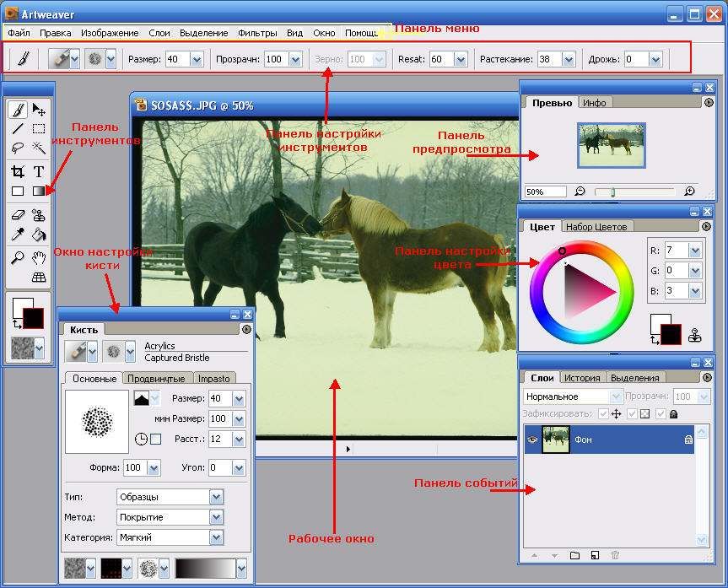Viewport: 728px width, 588px height.
Task: Open the Помощь menu
Action: click(361, 33)
